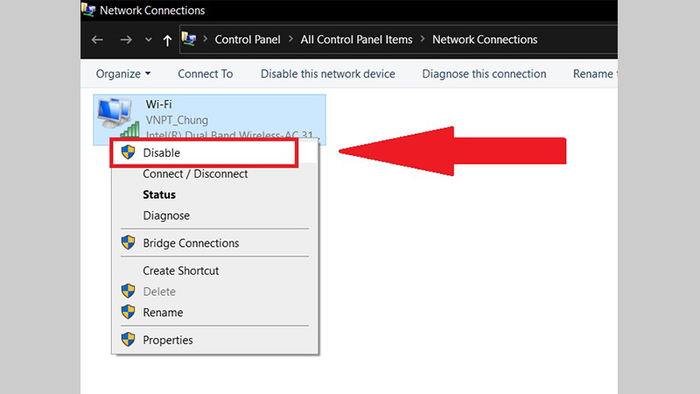Click the shield icon beside Rename
Screen dimensions: 700x394
(128, 312)
